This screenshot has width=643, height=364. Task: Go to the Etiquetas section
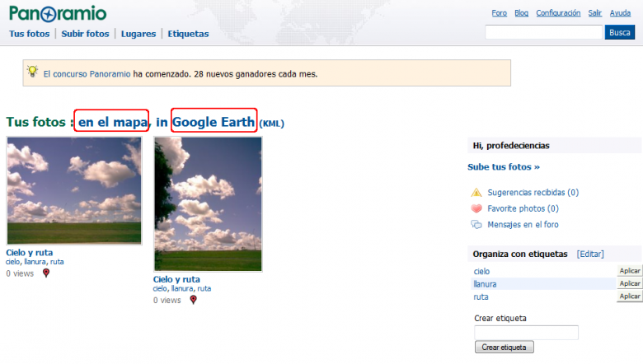pyautogui.click(x=188, y=34)
